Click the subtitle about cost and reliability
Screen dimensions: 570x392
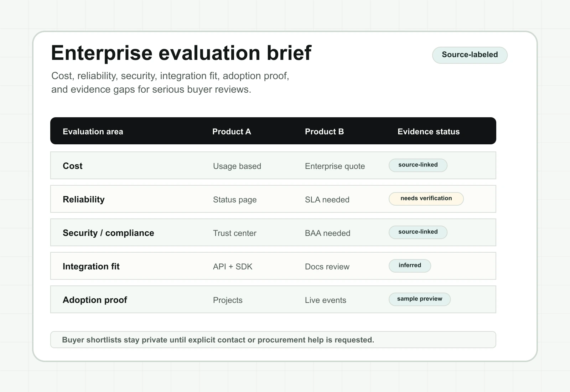coord(170,82)
